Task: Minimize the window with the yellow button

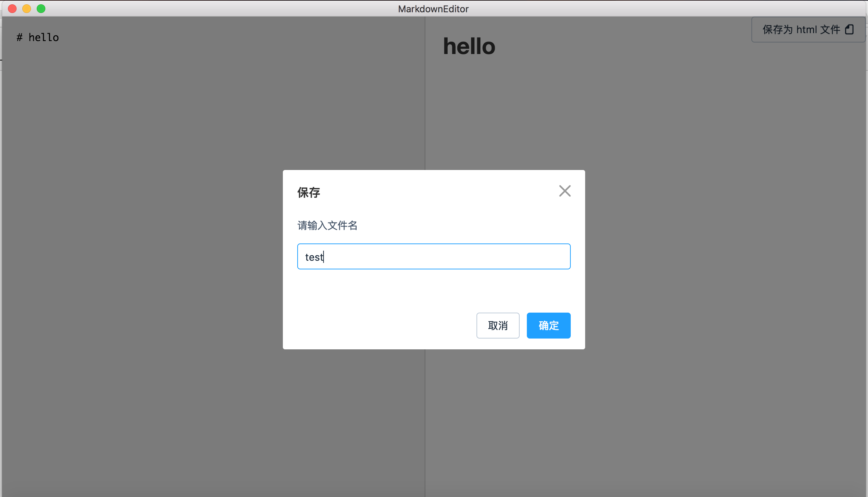Action: coord(27,9)
